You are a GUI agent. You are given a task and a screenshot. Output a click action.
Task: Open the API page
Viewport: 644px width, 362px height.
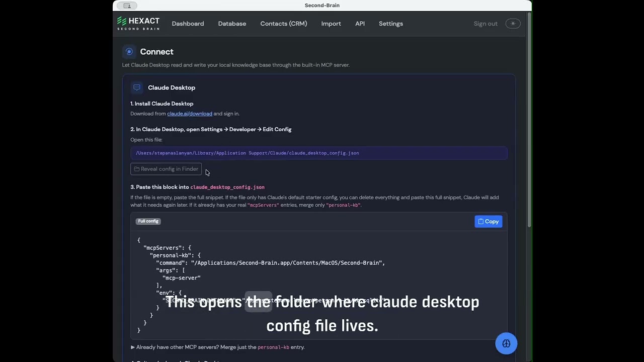coord(360,24)
